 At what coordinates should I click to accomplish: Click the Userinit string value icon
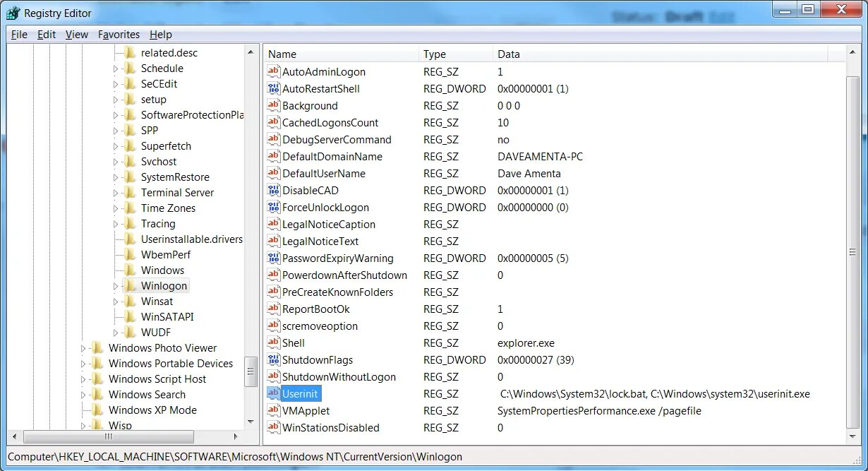[x=274, y=393]
